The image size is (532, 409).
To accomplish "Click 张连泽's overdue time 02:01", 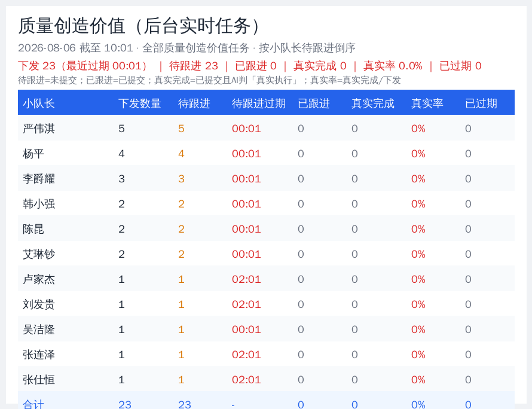I will click(246, 355).
